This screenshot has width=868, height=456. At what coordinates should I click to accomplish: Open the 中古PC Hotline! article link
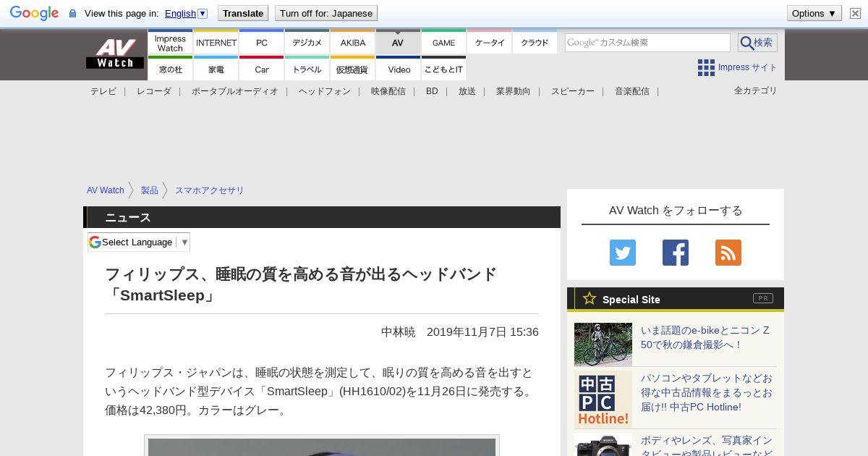[x=707, y=392]
